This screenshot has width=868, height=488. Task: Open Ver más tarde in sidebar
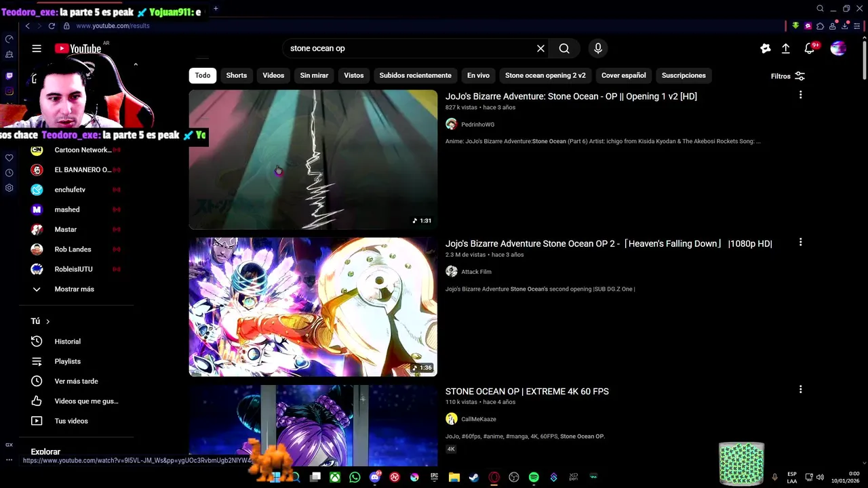tap(75, 381)
